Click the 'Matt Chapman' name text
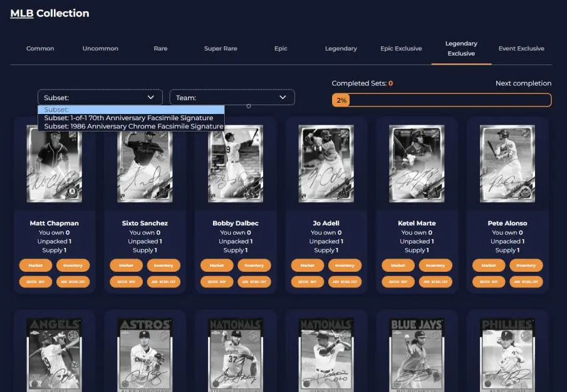Image resolution: width=567 pixels, height=392 pixels. pyautogui.click(x=55, y=224)
